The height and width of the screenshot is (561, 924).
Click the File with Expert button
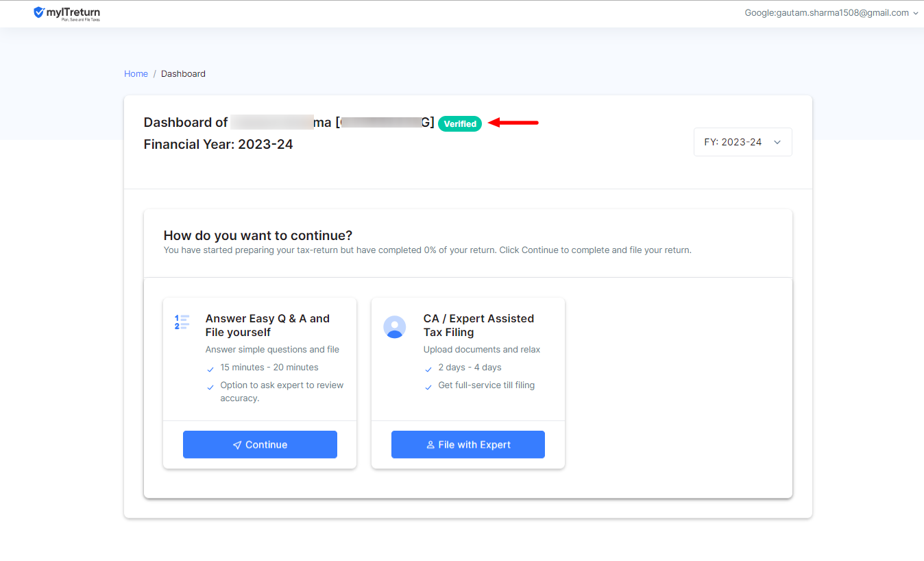[468, 444]
